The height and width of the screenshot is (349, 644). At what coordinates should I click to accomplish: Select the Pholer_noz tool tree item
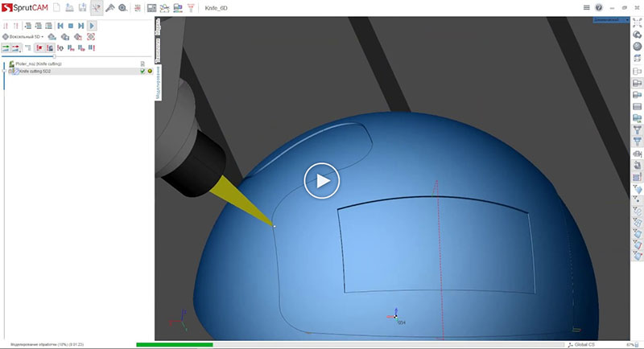[x=39, y=64]
